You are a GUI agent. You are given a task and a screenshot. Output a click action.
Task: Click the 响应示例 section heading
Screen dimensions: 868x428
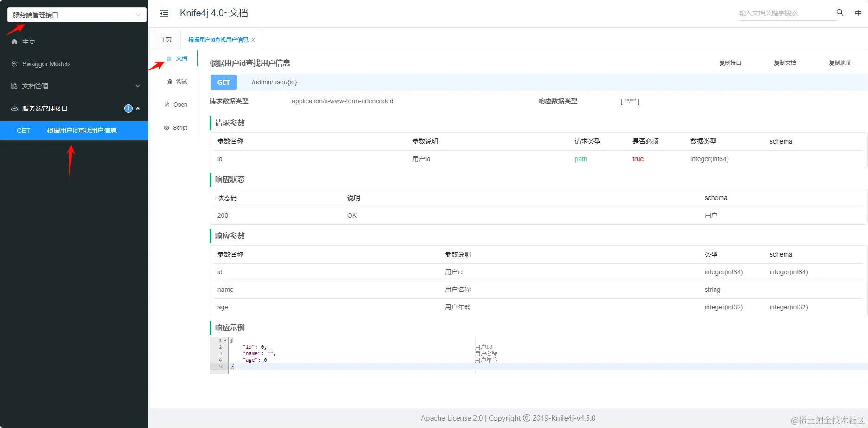(x=230, y=327)
